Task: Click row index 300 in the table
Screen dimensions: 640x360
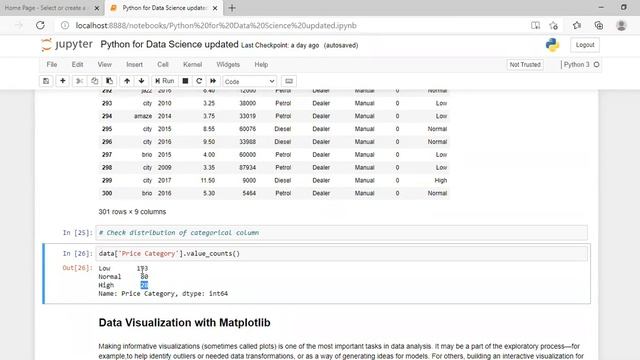Action: pyautogui.click(x=107, y=193)
